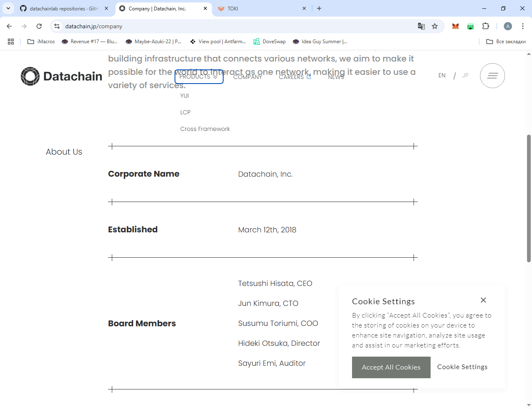Open a new tab with the plus button
Viewport: 532px width, 409px height.
point(319,8)
